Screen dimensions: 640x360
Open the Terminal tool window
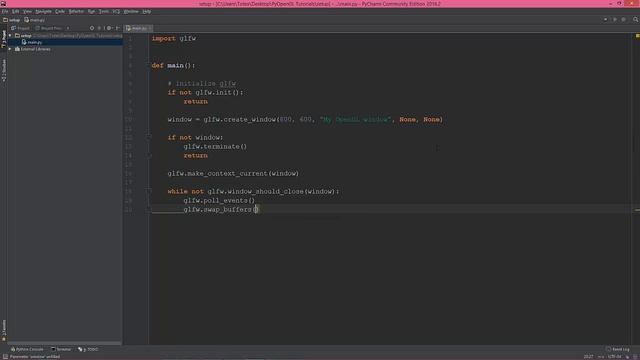pos(61,349)
